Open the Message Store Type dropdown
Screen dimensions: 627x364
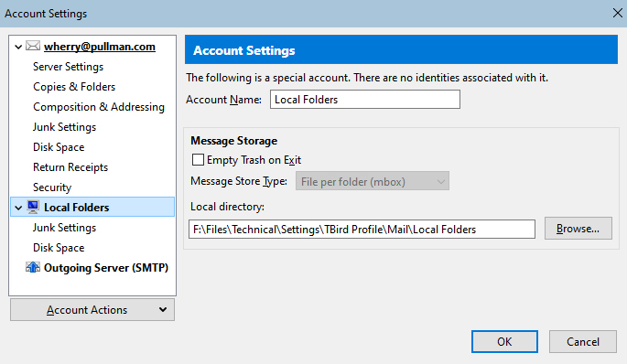click(x=373, y=181)
